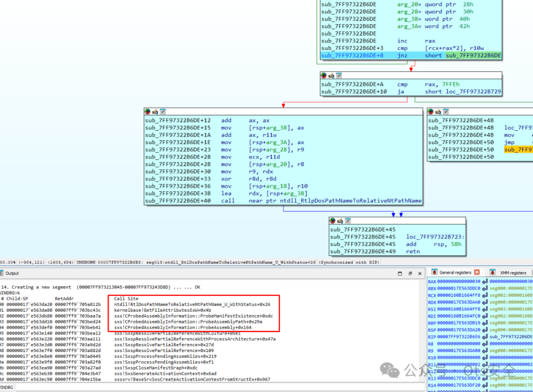Set node color for the cmp rax, 7FFEh block
The width and height of the screenshot is (533, 392).
[x=324, y=75]
